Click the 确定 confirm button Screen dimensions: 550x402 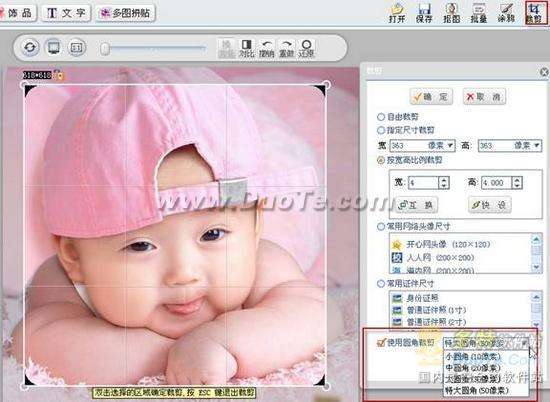431,96
